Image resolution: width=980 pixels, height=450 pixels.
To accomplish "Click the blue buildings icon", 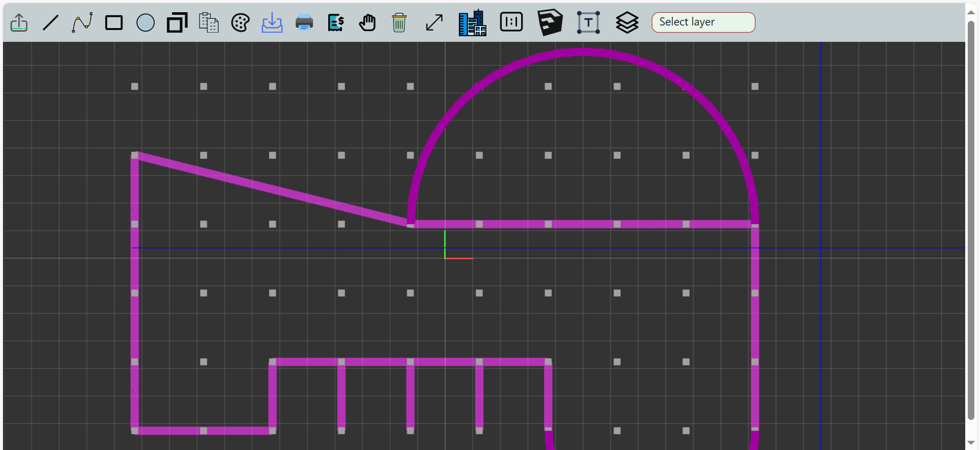I will pos(472,23).
